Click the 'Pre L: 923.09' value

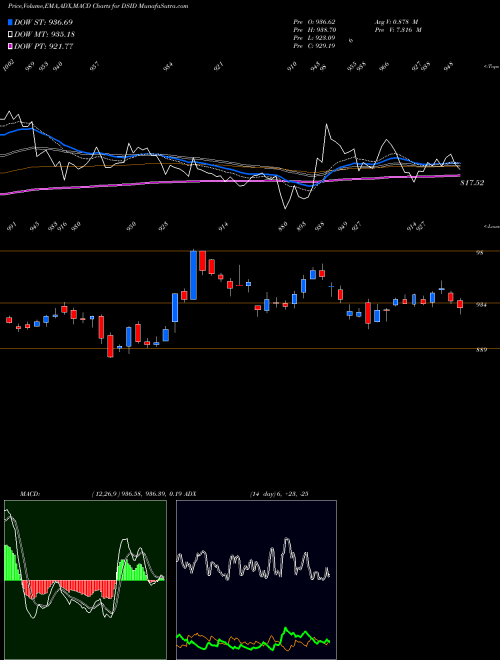pyautogui.click(x=314, y=38)
